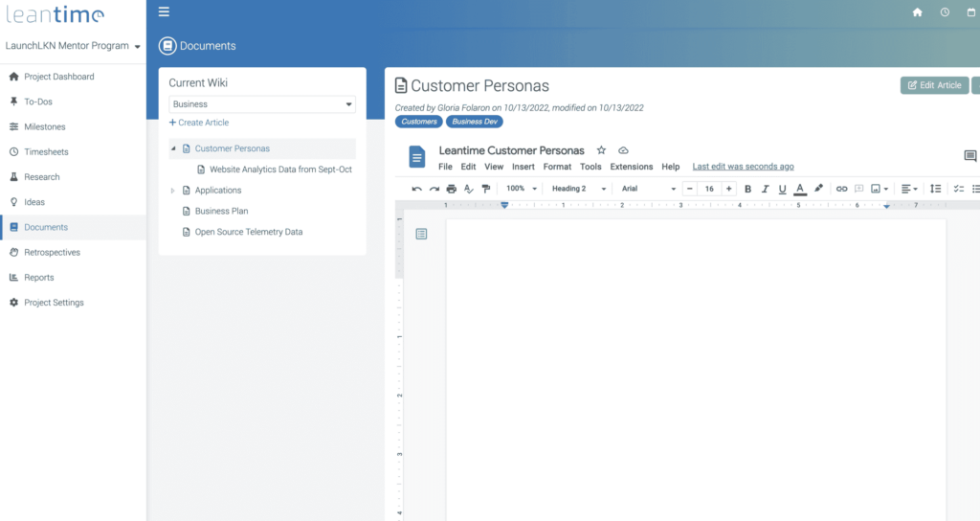Star the Leantime Customer Personas document
The image size is (980, 521).
(602, 150)
